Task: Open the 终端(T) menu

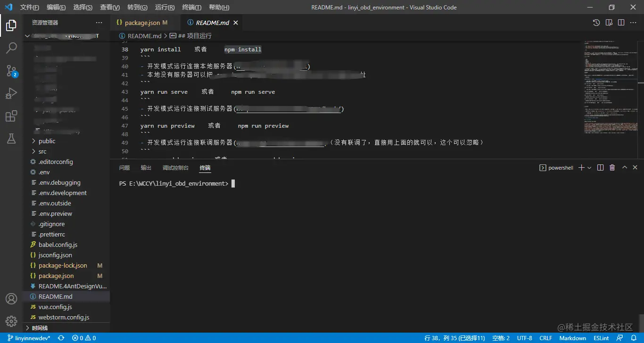Action: (191, 7)
